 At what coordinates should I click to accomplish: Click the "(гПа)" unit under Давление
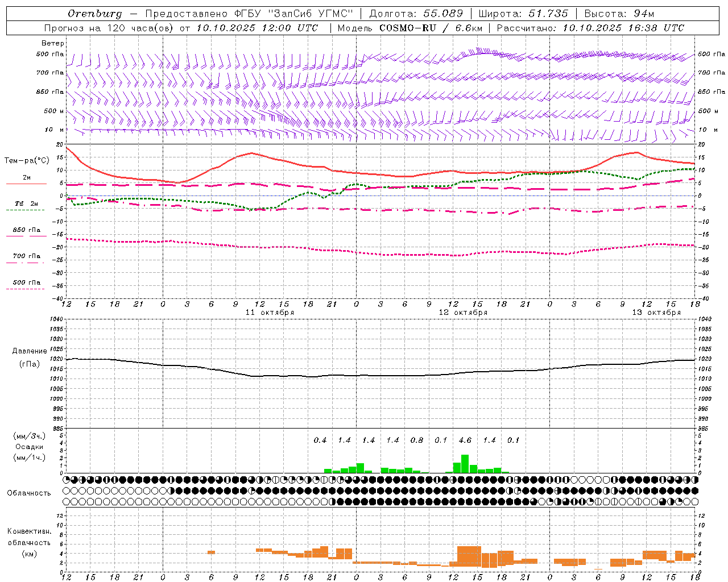click(x=30, y=364)
